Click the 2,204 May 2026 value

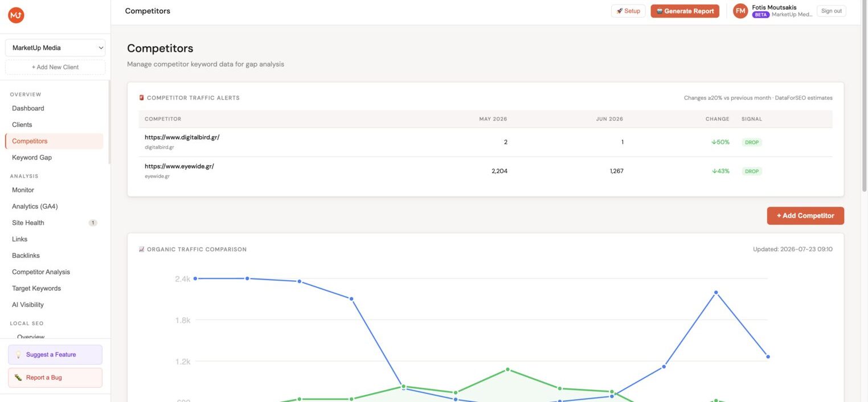tap(499, 171)
